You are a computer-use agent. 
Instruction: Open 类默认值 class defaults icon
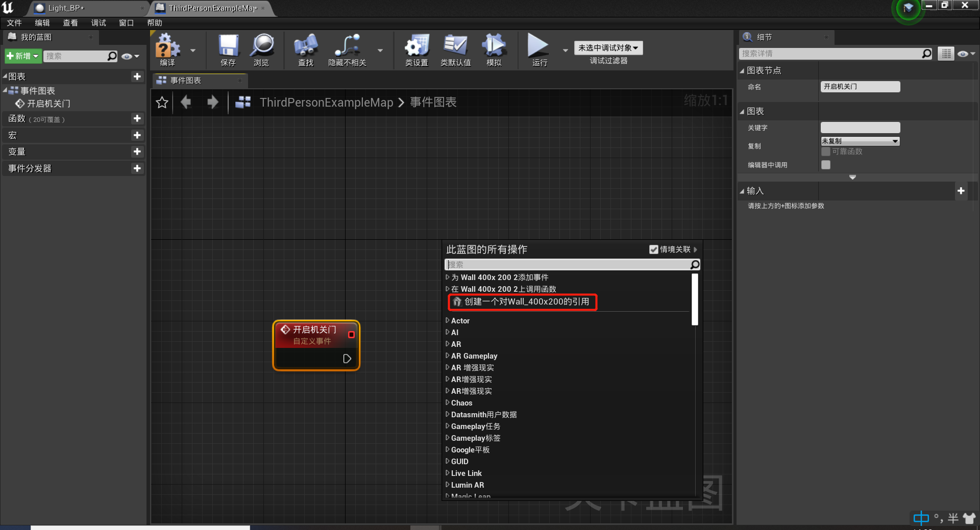[455, 49]
